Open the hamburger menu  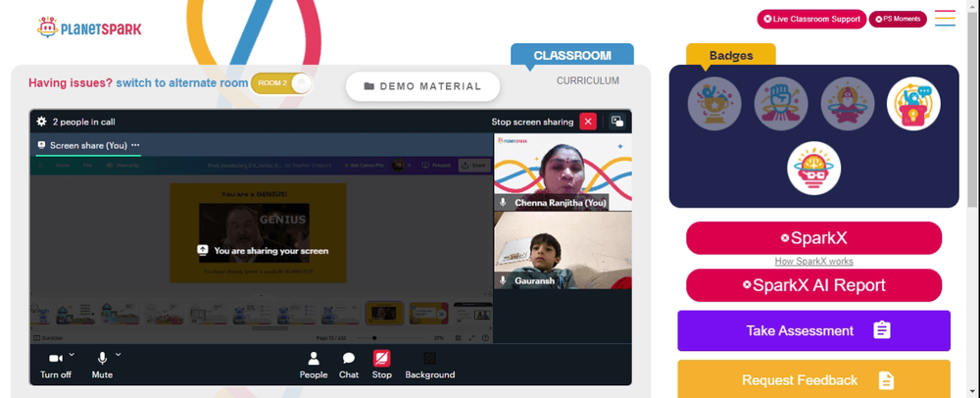pyautogui.click(x=945, y=18)
